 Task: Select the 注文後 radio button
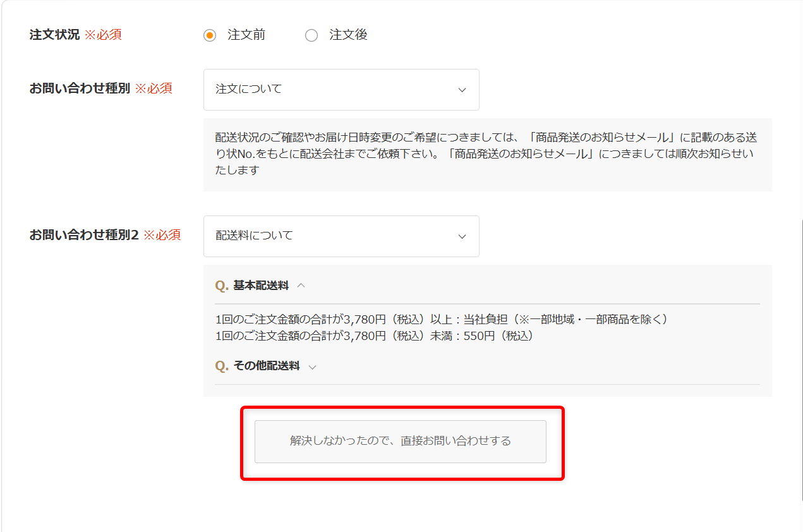point(311,35)
